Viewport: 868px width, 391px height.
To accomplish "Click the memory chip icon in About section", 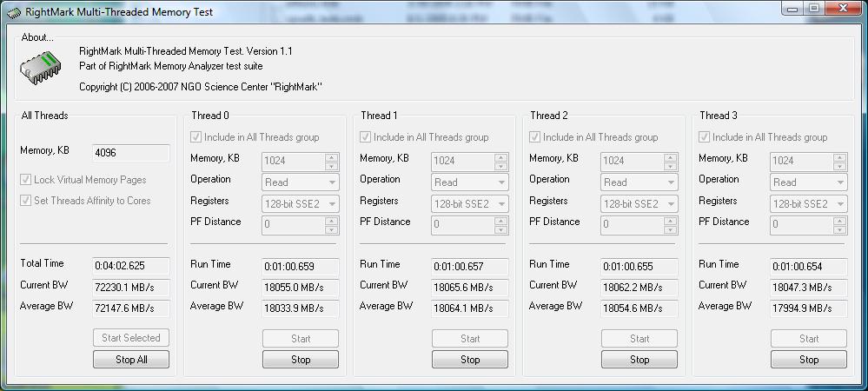I will 41,68.
